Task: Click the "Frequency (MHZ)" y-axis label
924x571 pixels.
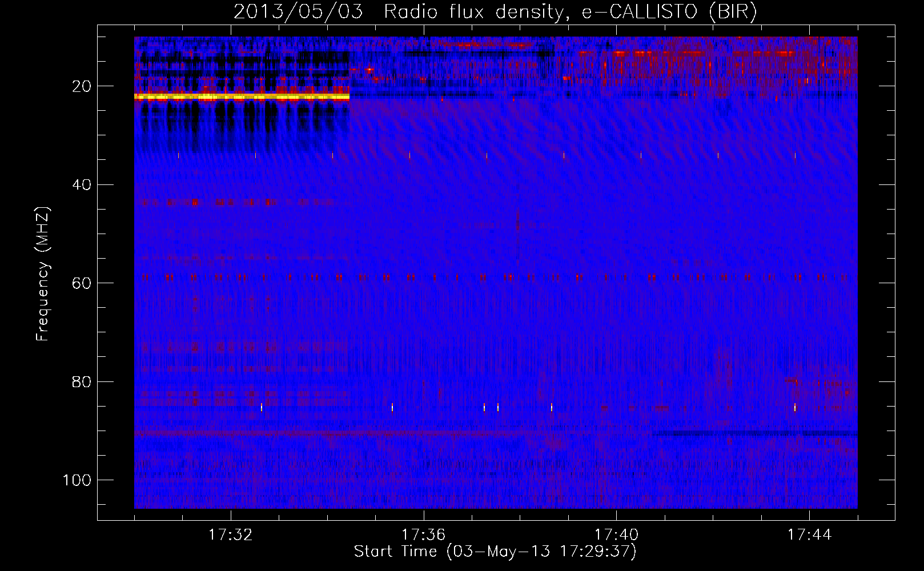Action: point(43,274)
